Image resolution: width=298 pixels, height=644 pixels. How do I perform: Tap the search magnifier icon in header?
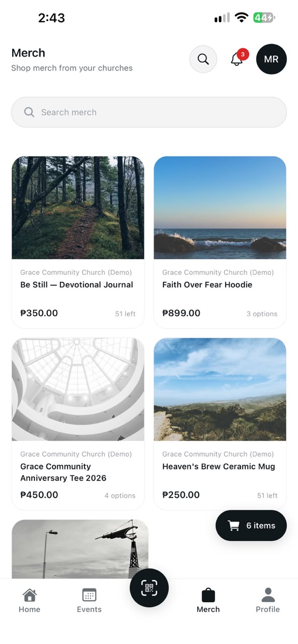[x=203, y=59]
